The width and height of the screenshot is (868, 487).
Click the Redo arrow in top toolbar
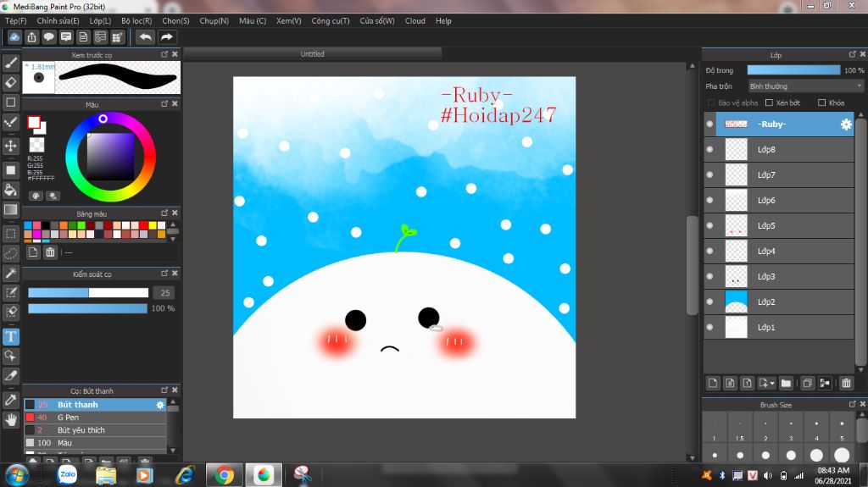coord(167,37)
